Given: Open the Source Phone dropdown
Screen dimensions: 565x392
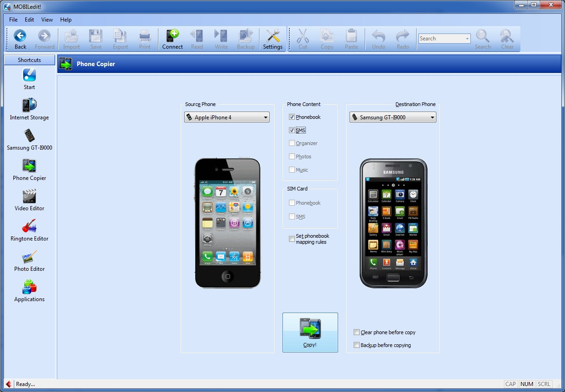Looking at the screenshot, I should tap(227, 118).
